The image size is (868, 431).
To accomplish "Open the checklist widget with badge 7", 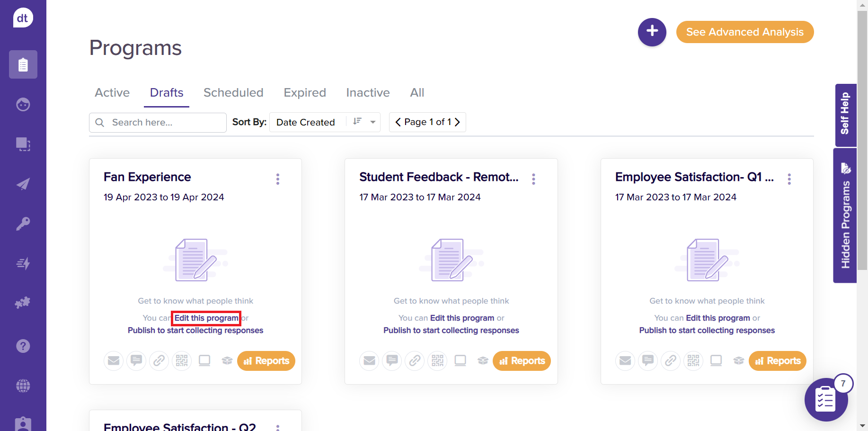I will [826, 400].
